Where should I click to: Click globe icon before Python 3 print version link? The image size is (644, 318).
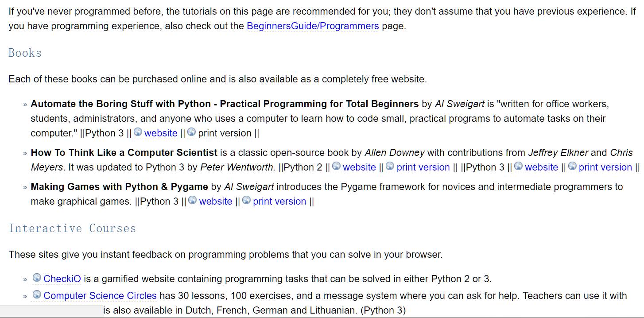[x=572, y=166]
